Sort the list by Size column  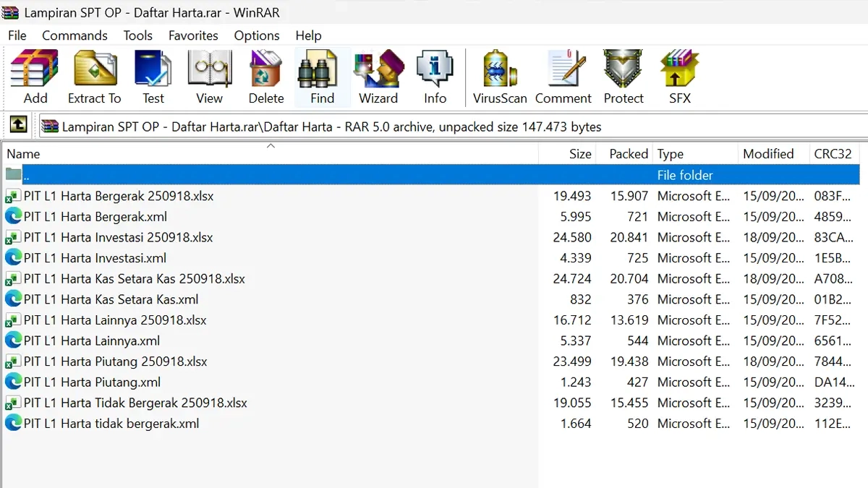pyautogui.click(x=579, y=154)
